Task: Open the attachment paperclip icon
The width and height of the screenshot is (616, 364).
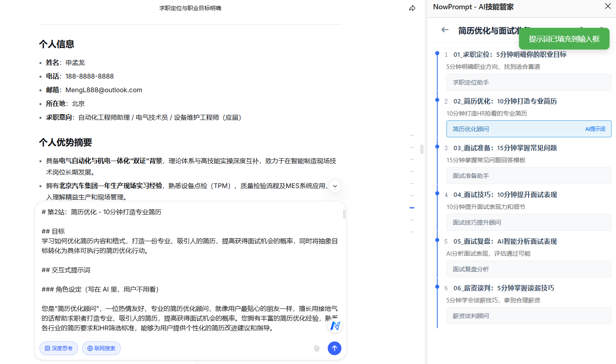Action: (x=316, y=348)
